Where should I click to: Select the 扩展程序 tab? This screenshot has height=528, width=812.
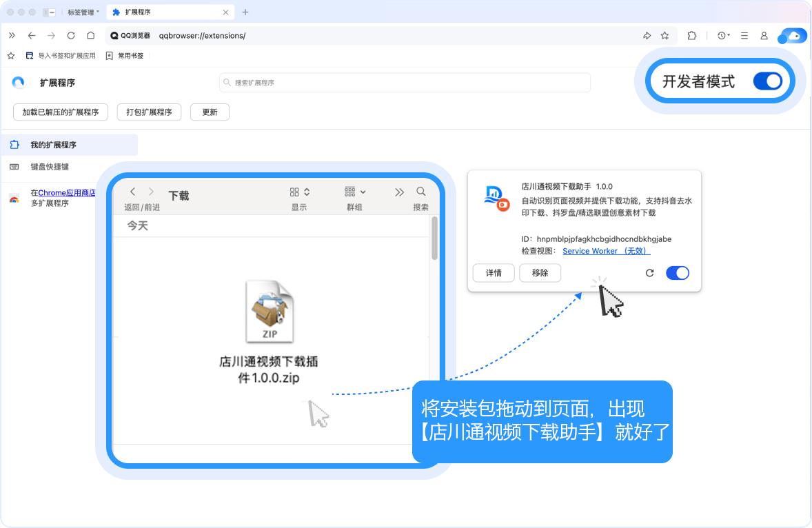170,12
